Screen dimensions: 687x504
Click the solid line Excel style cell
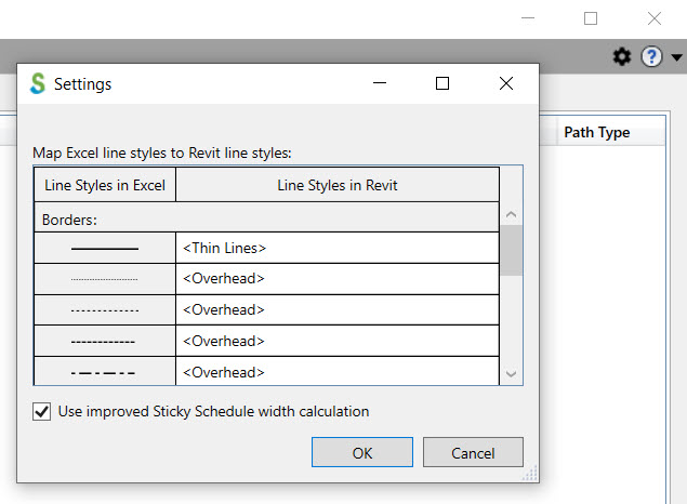tap(105, 248)
